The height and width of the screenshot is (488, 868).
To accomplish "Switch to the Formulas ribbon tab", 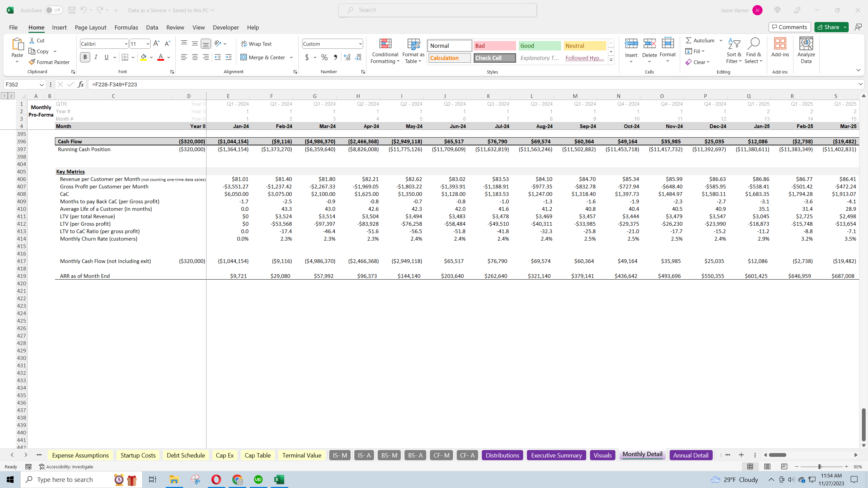I will [126, 27].
